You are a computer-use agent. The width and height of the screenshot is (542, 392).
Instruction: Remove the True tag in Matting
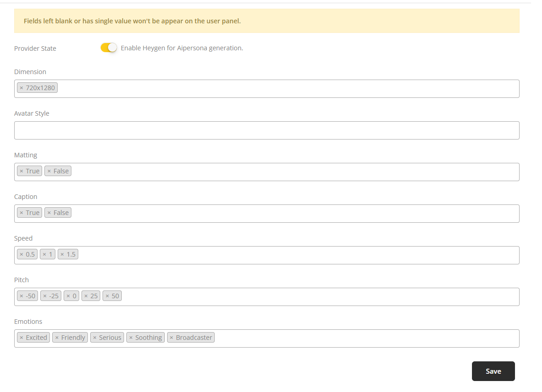pyautogui.click(x=21, y=171)
